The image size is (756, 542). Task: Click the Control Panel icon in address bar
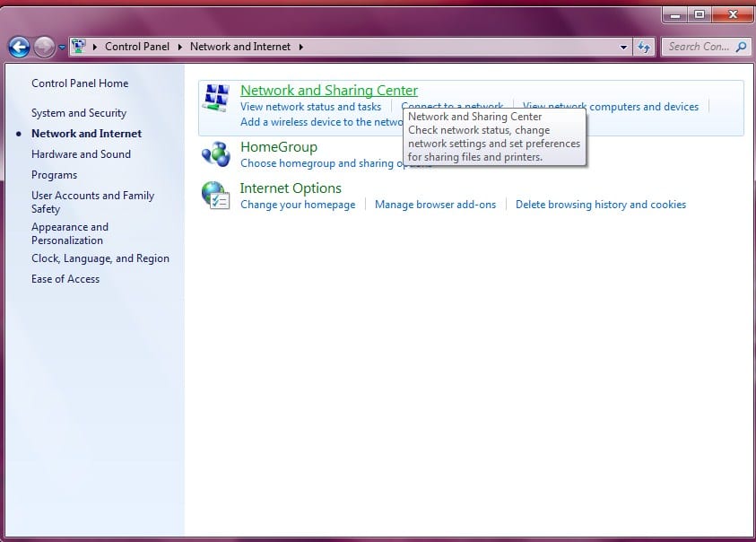pos(79,47)
